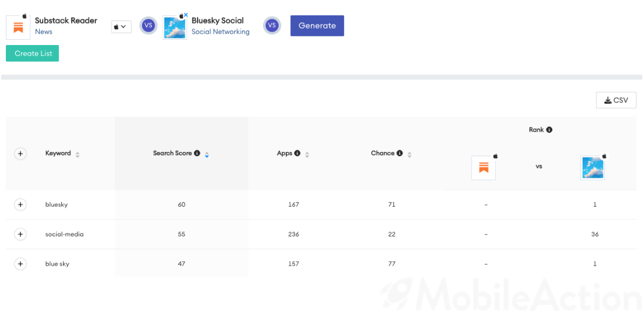This screenshot has width=644, height=316.
Task: Click the Create List button
Action: (x=33, y=53)
